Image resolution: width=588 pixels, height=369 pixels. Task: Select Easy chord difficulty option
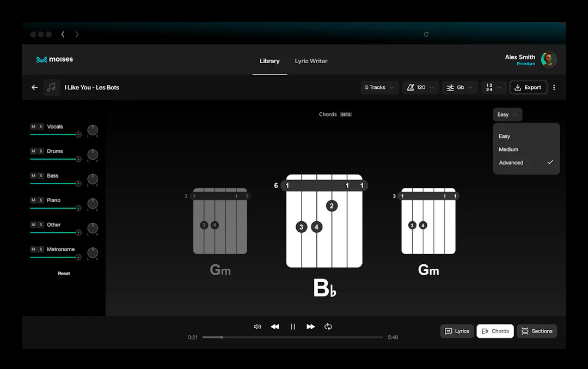(x=526, y=136)
